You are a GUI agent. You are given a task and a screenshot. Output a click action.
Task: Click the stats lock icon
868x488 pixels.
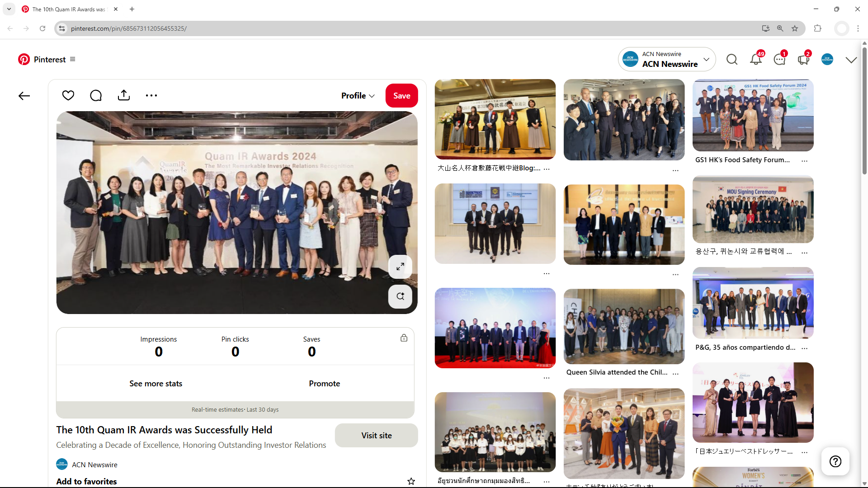404,338
